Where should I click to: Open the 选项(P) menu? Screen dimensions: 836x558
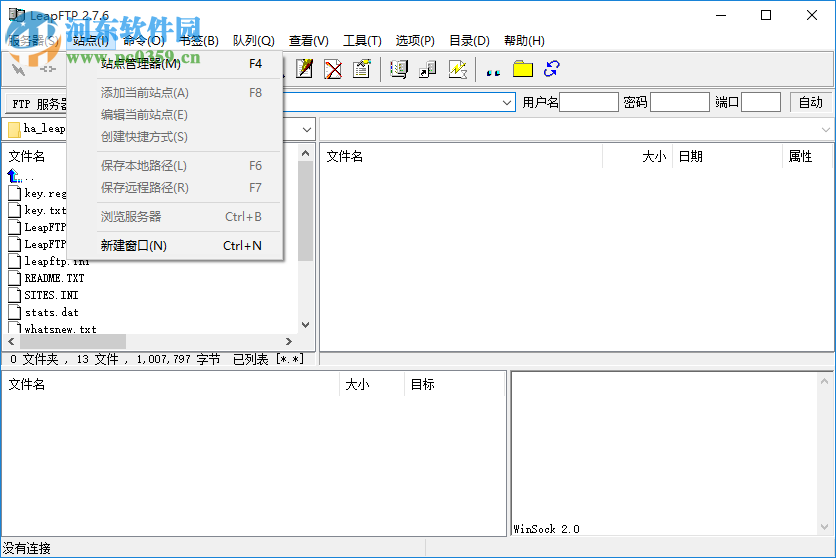415,41
